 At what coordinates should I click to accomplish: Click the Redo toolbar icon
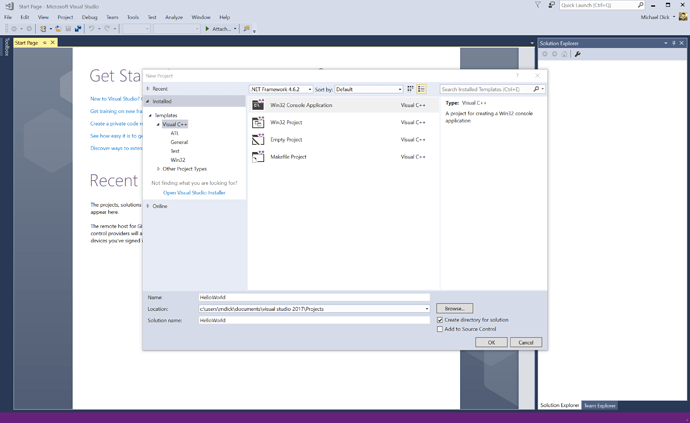(x=107, y=29)
